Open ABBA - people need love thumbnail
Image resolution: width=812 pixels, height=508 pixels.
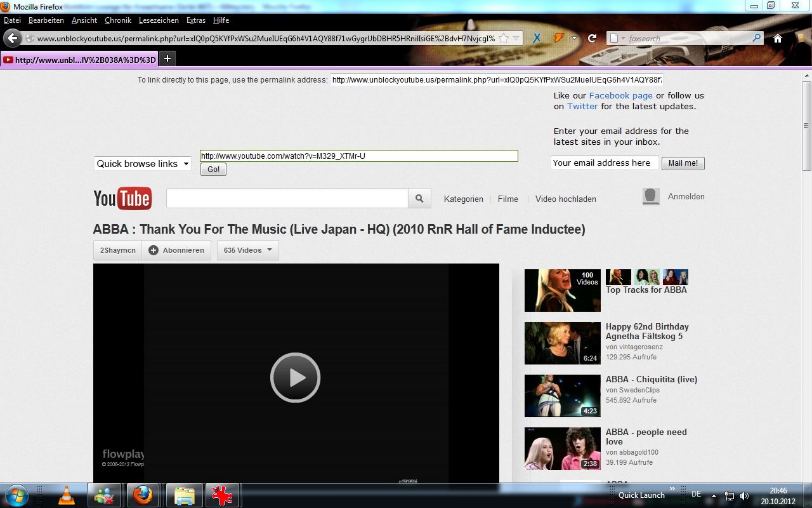click(562, 448)
